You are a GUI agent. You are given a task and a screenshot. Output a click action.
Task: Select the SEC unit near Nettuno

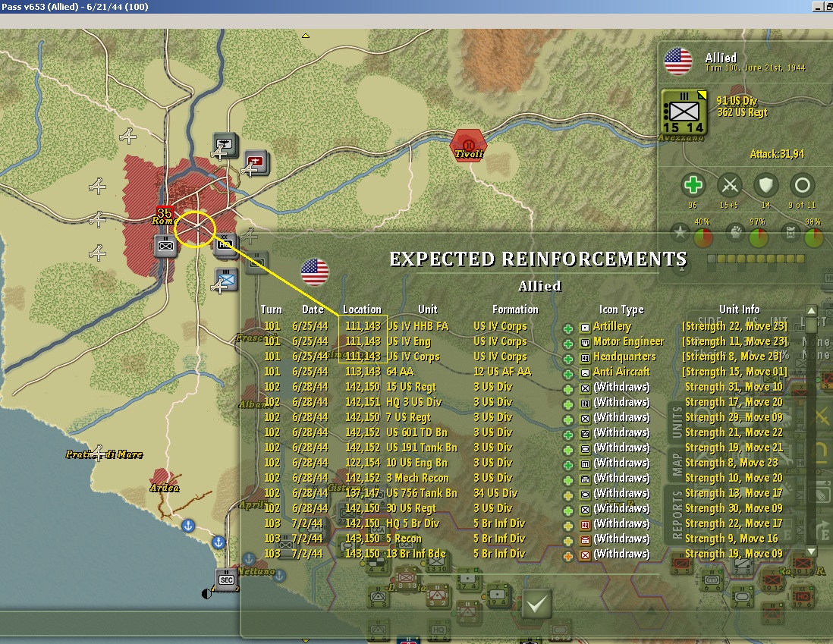[227, 580]
